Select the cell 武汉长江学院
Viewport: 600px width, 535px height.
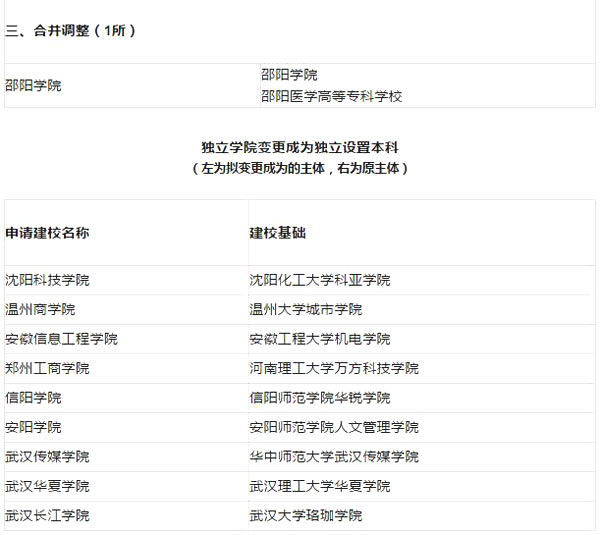[126, 516]
